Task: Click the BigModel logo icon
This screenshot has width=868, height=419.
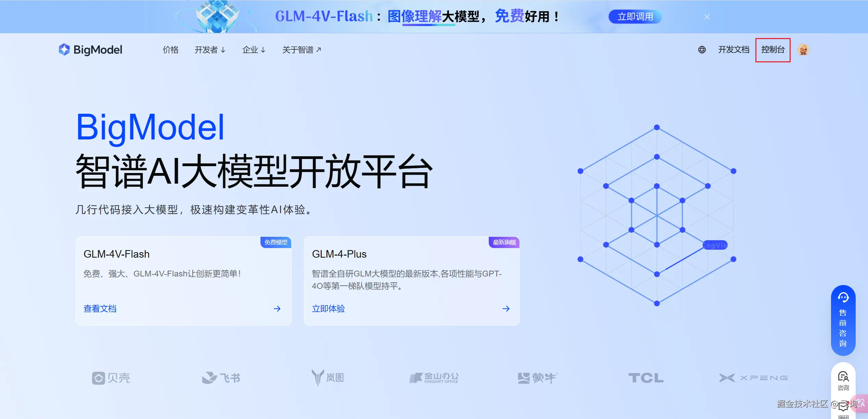Action: pyautogui.click(x=64, y=50)
